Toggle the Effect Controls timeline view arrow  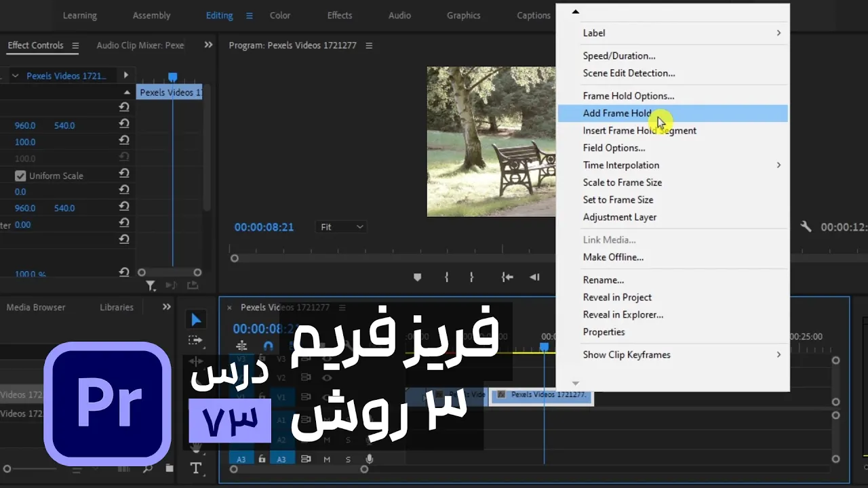(125, 75)
